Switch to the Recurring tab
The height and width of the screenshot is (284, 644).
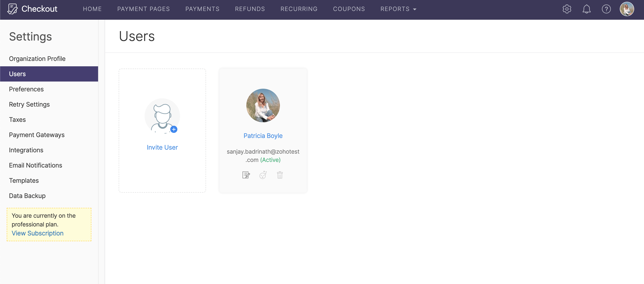pyautogui.click(x=299, y=9)
